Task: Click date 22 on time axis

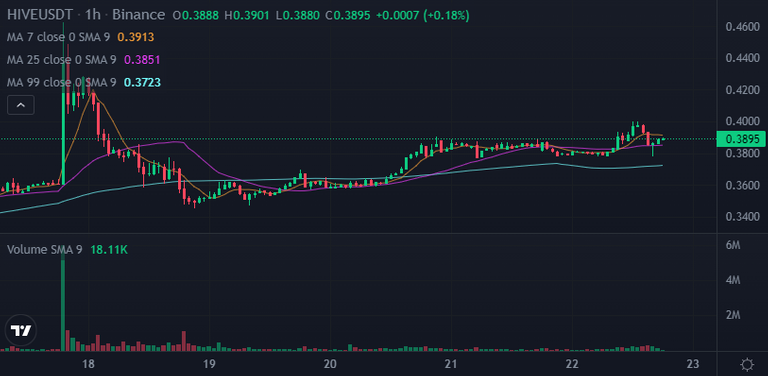Action: (x=572, y=364)
